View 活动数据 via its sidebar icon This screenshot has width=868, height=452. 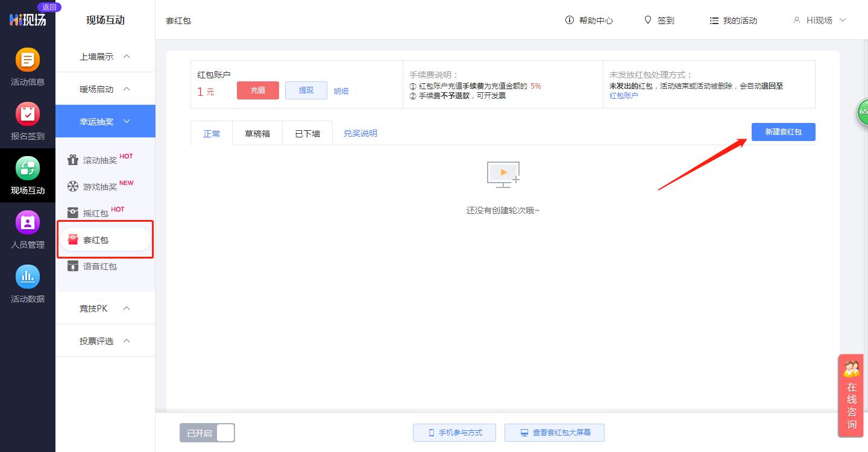coord(28,283)
